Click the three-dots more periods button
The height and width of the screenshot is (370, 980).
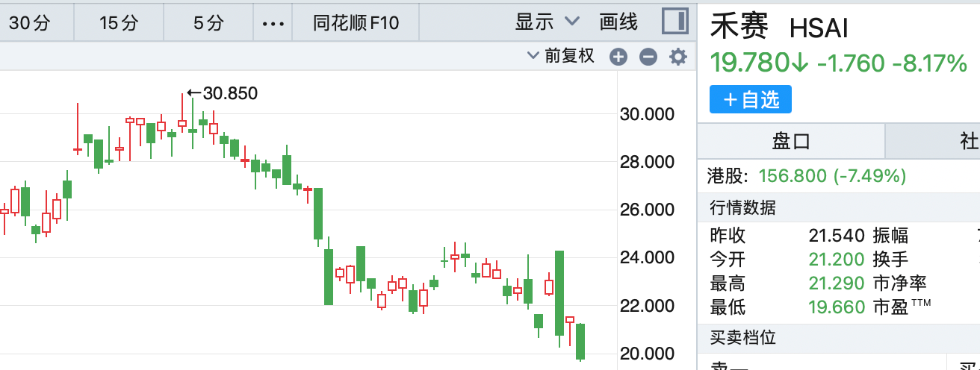[273, 23]
